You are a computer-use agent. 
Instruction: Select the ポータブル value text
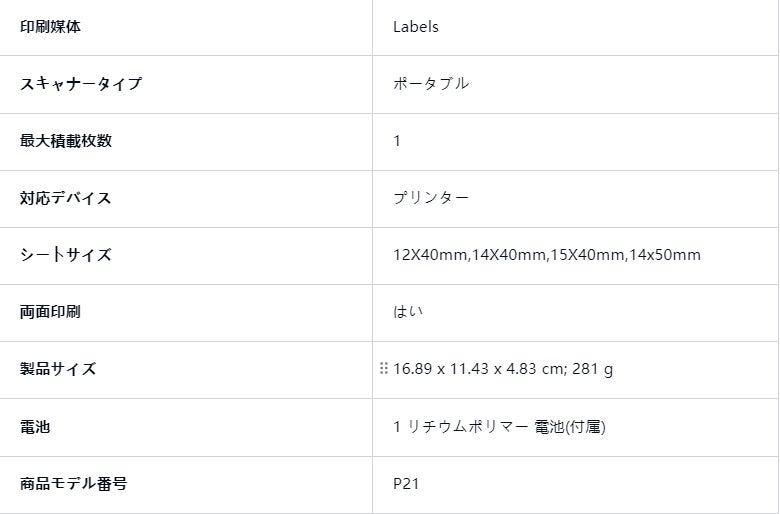coord(431,84)
